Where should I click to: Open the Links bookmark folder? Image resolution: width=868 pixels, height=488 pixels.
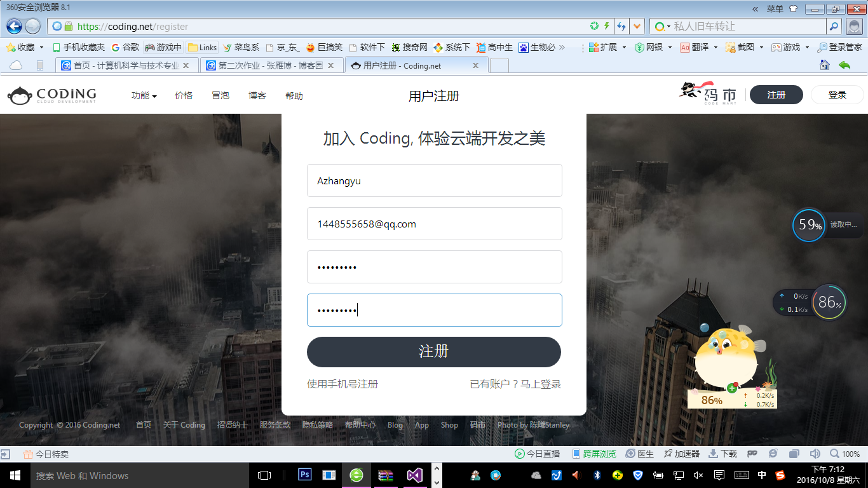point(202,47)
